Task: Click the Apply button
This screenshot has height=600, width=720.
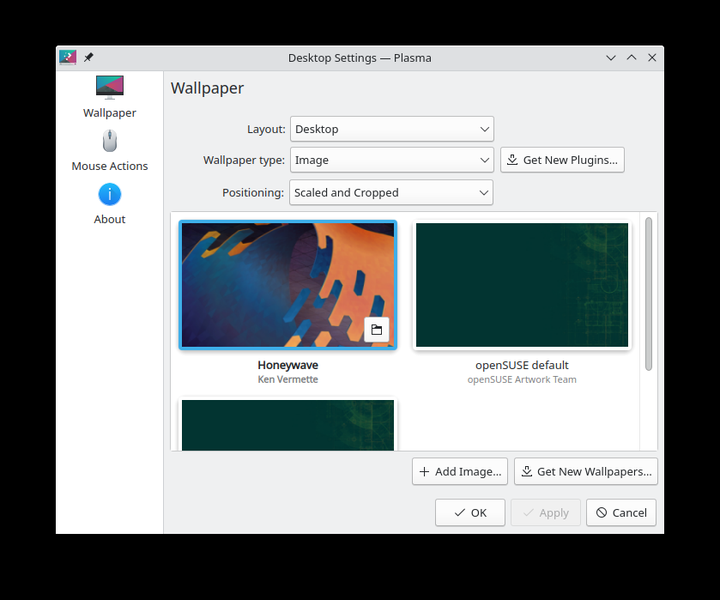Action: [x=546, y=512]
